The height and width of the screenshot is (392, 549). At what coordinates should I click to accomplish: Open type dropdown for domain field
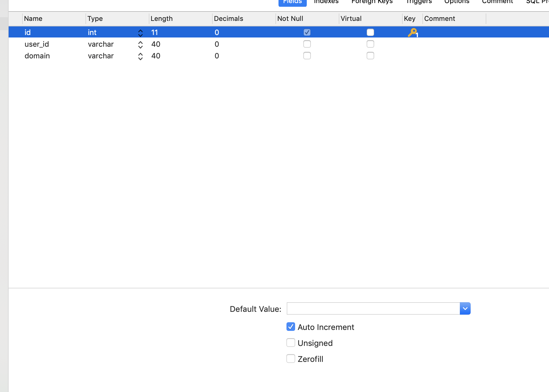pyautogui.click(x=140, y=56)
